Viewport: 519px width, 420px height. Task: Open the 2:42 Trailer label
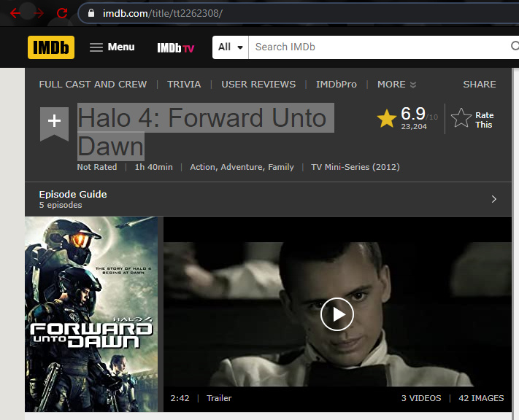tap(201, 398)
